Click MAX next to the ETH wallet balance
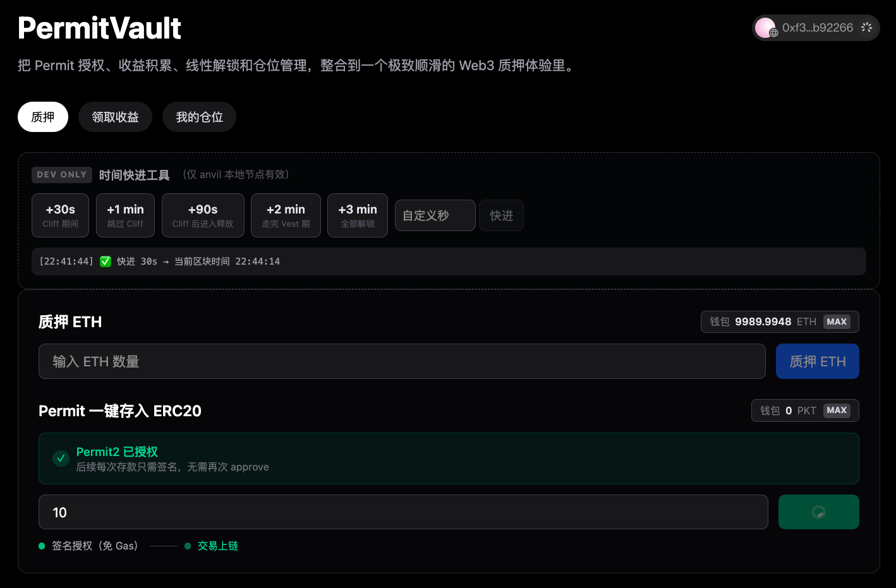 (837, 321)
